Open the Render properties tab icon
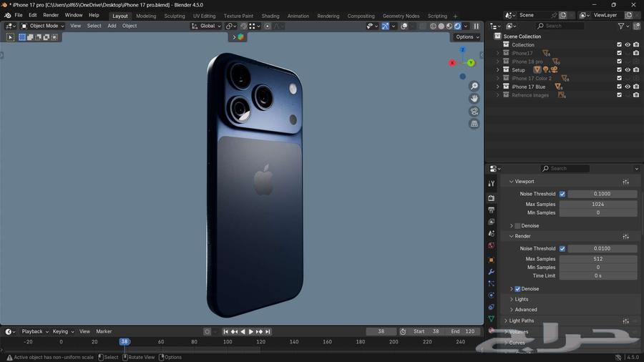This screenshot has width=644, height=362. (491, 198)
